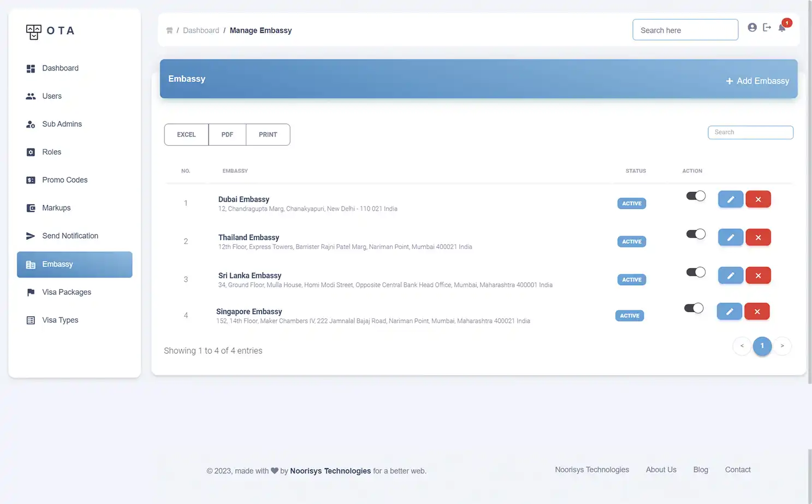The image size is (812, 504).
Task: Switch off Singapore Embassy toggle
Action: [694, 309]
